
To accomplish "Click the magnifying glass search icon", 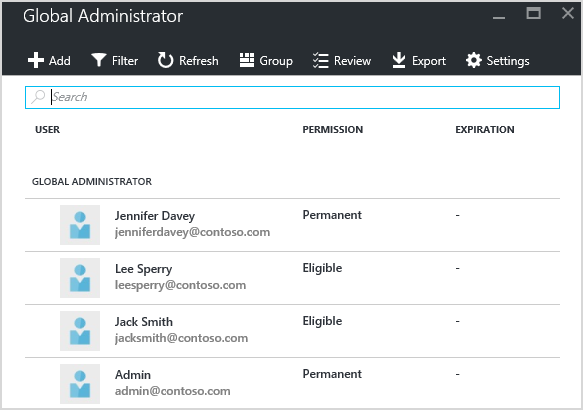I will [38, 97].
